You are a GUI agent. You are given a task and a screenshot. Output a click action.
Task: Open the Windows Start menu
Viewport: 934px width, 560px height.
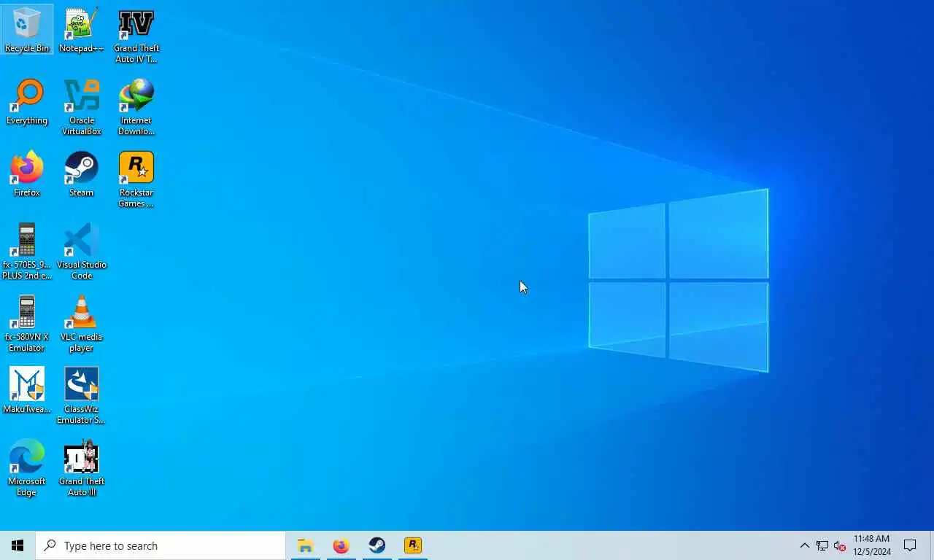[x=18, y=545]
